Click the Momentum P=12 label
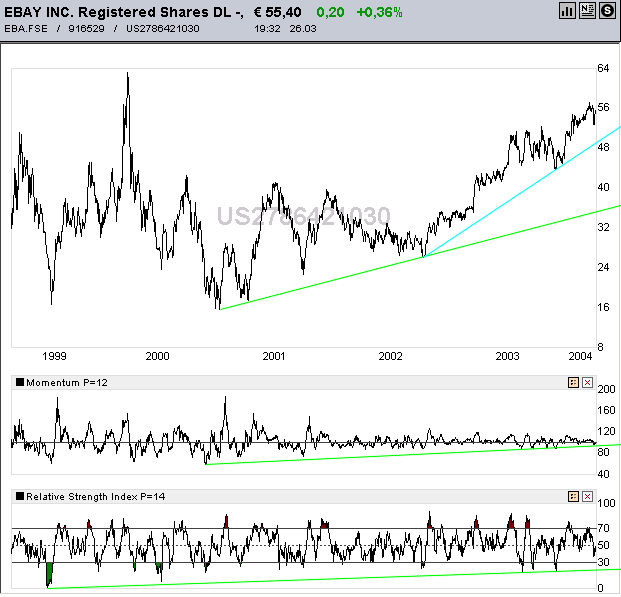621x597 pixels. click(x=67, y=383)
